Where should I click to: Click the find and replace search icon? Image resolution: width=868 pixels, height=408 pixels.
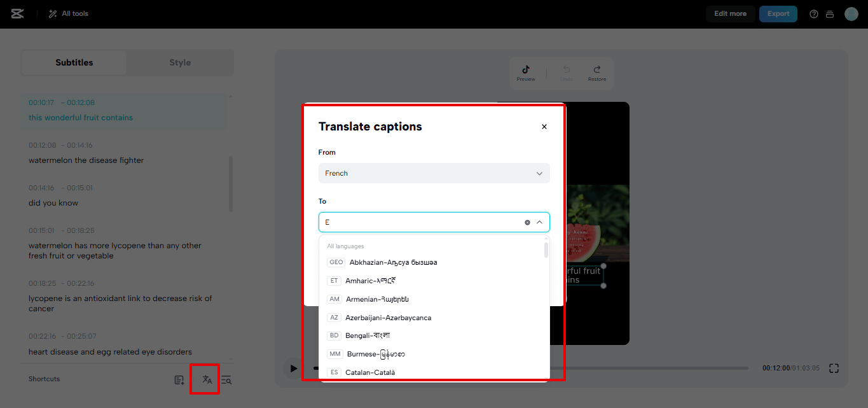tap(226, 379)
